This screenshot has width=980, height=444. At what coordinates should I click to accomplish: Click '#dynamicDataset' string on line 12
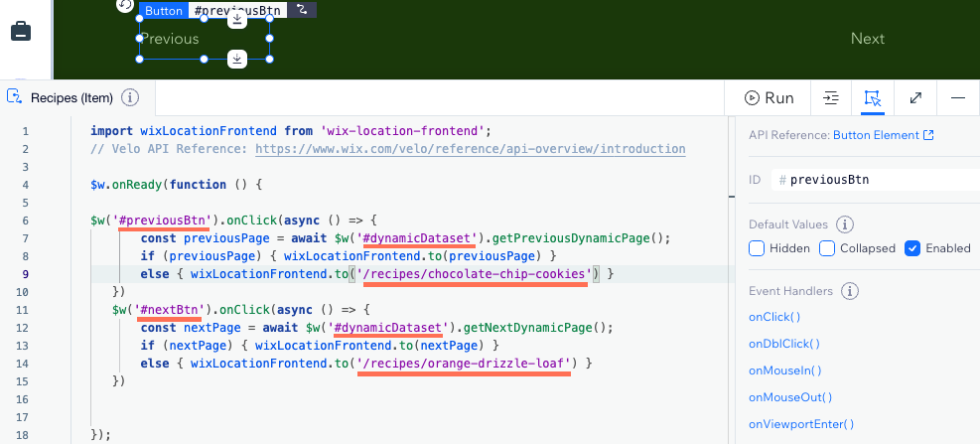point(388,328)
